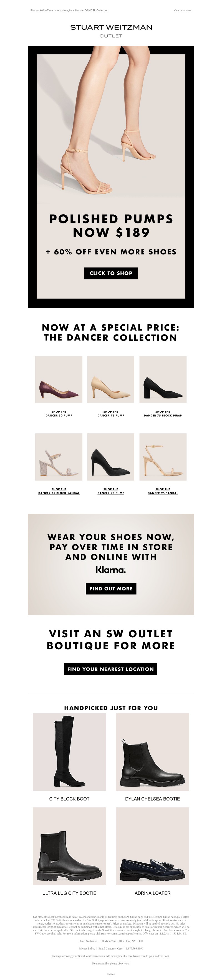Open the Dylan Chelsea Bootie product image
Screen dimensions: 222x980
coord(153,752)
